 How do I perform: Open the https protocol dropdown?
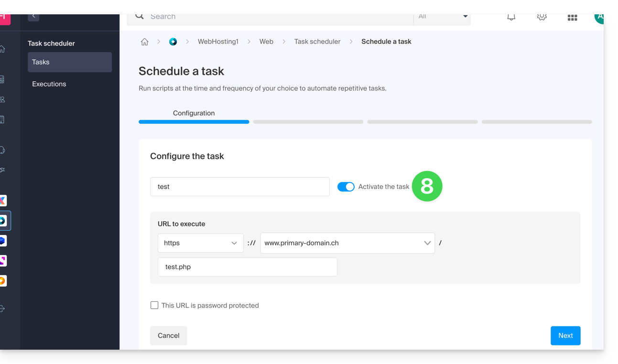coord(200,243)
